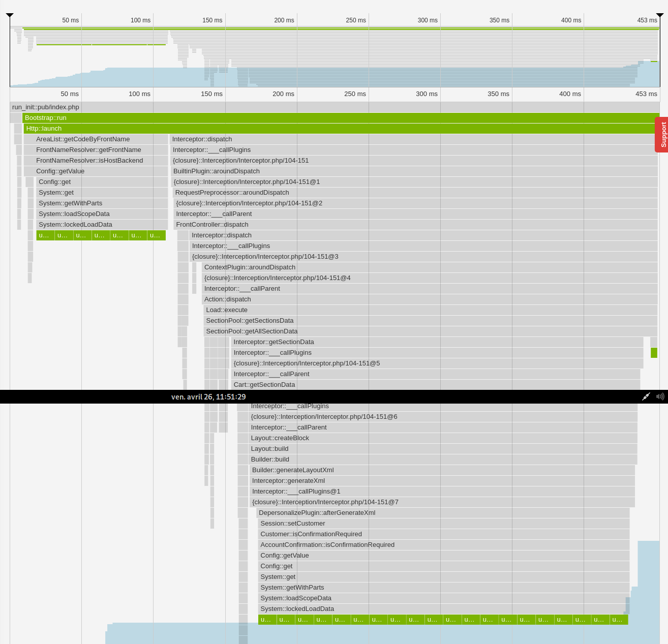Click the connector icon on the notification bar
This screenshot has height=644, width=668.
tap(646, 396)
